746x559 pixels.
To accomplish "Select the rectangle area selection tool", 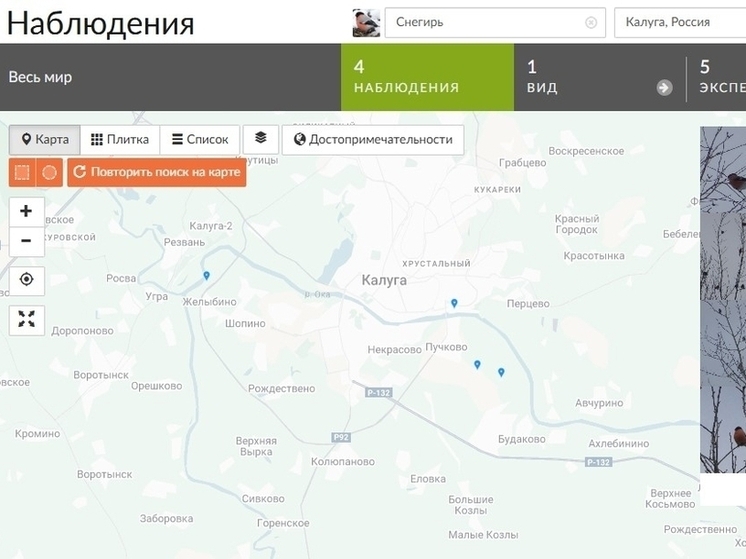I will coord(22,172).
